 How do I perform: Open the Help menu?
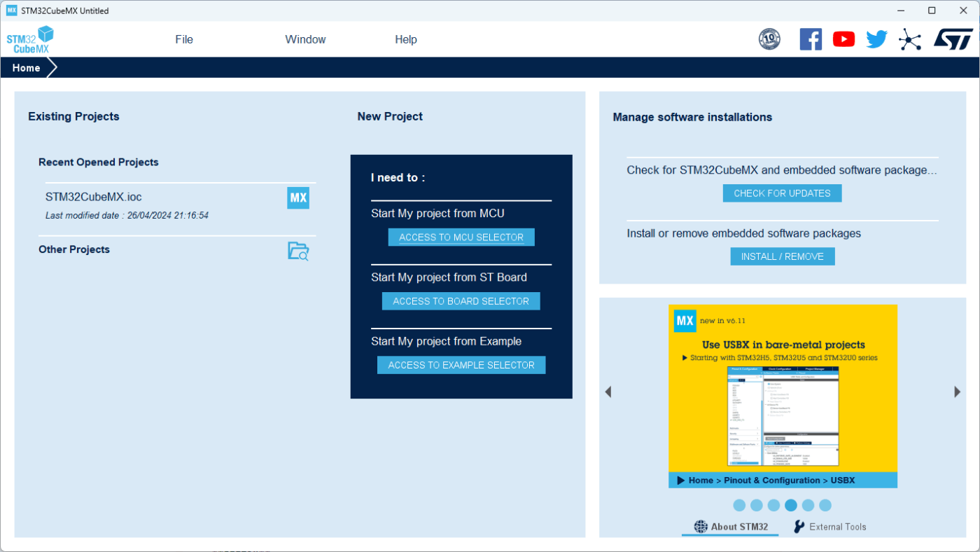pyautogui.click(x=406, y=39)
